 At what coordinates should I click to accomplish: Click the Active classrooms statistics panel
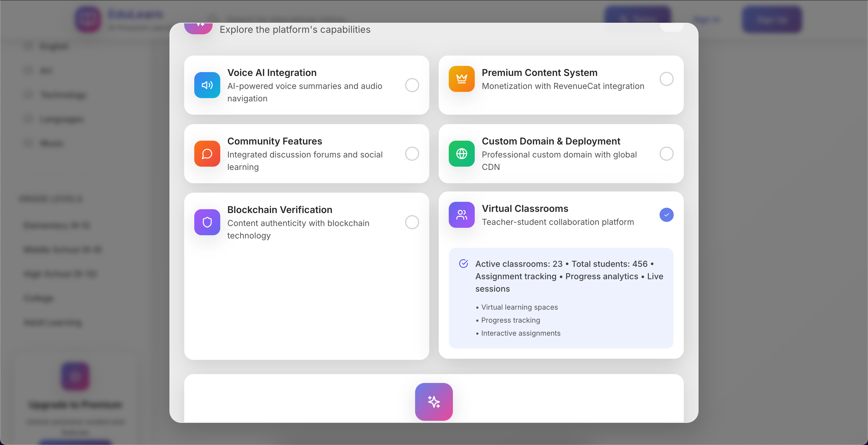[x=561, y=298]
